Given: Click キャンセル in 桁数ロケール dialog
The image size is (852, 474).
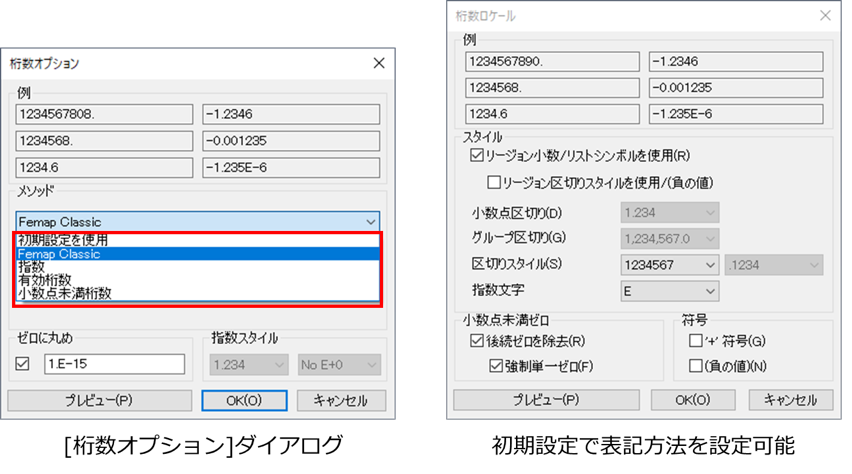Looking at the screenshot, I should 791,400.
